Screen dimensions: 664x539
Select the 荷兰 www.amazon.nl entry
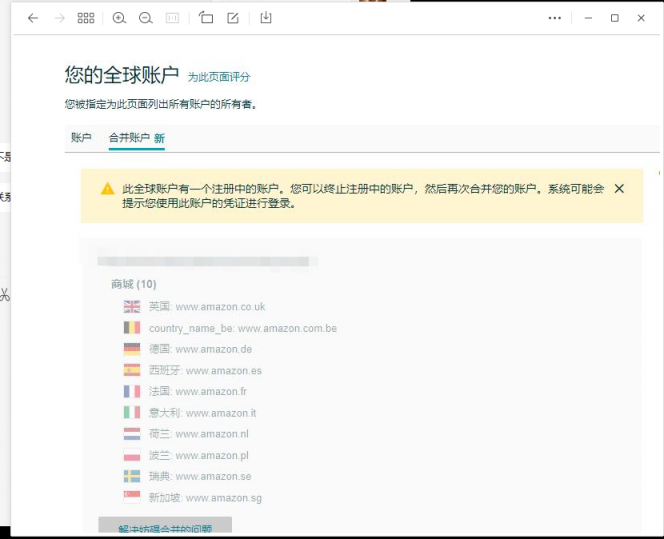(x=186, y=434)
